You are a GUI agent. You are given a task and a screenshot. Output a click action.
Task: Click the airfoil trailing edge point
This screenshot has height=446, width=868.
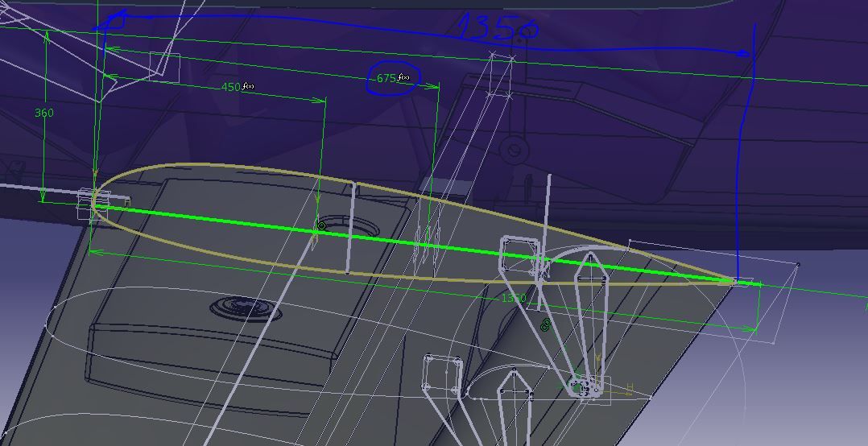coord(736,281)
